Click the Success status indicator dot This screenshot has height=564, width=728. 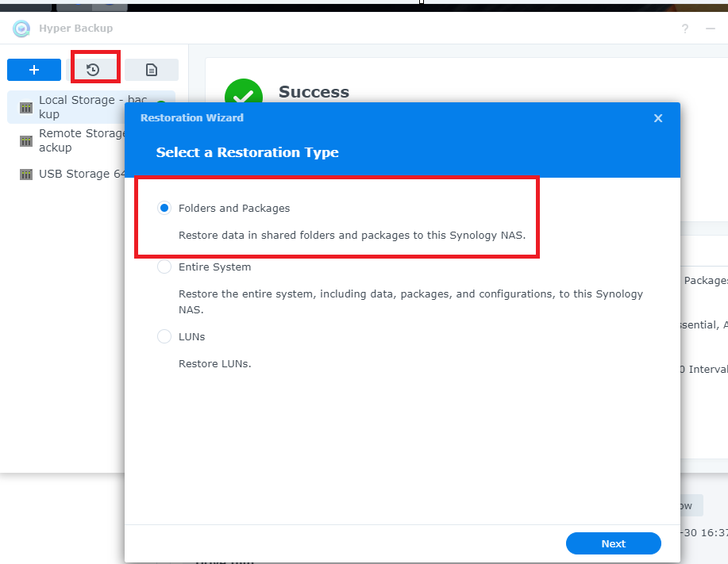pyautogui.click(x=160, y=104)
